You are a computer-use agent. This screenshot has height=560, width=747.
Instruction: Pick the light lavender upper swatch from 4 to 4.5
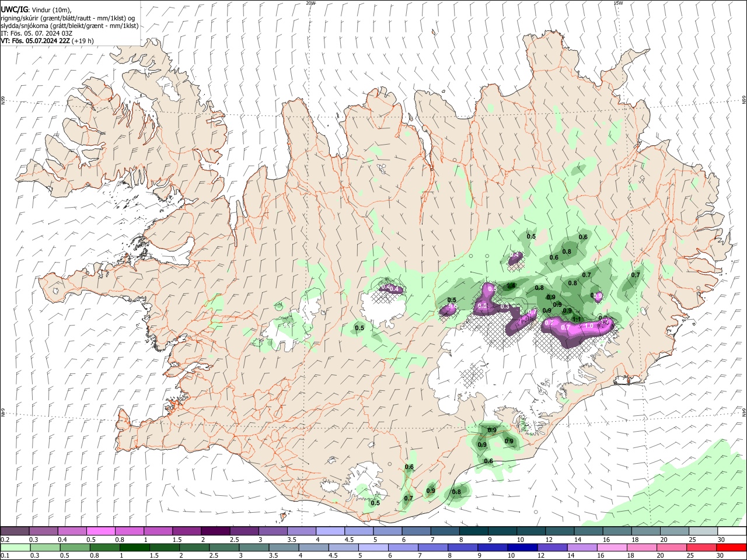tap(330, 531)
